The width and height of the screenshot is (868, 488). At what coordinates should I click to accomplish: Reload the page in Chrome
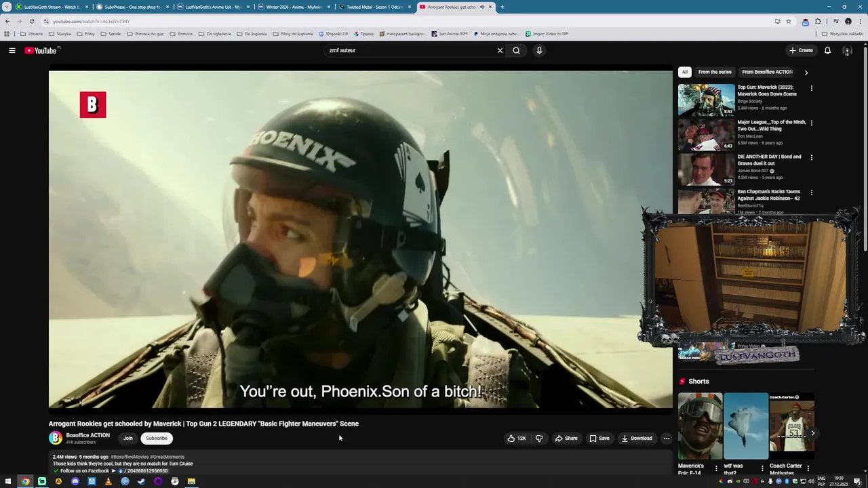(32, 21)
